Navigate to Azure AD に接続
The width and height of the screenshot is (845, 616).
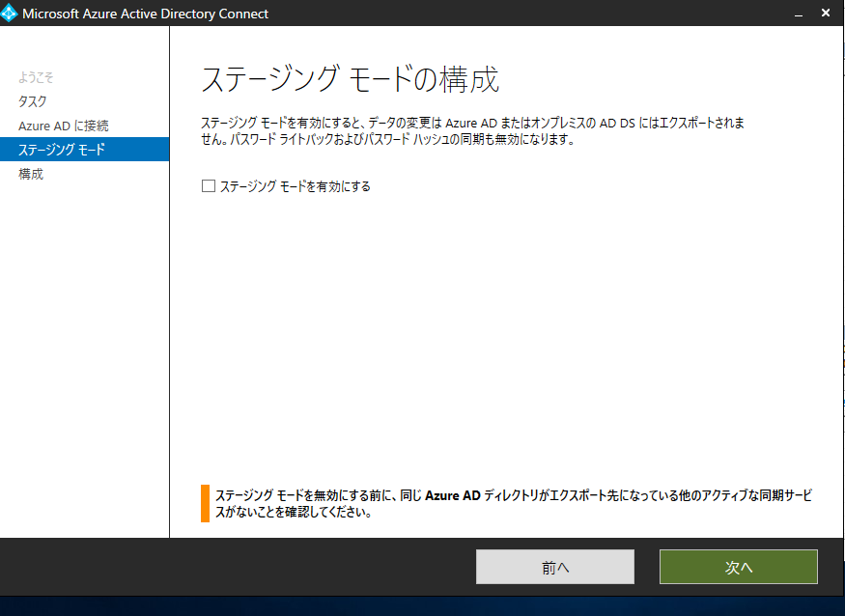(x=64, y=125)
